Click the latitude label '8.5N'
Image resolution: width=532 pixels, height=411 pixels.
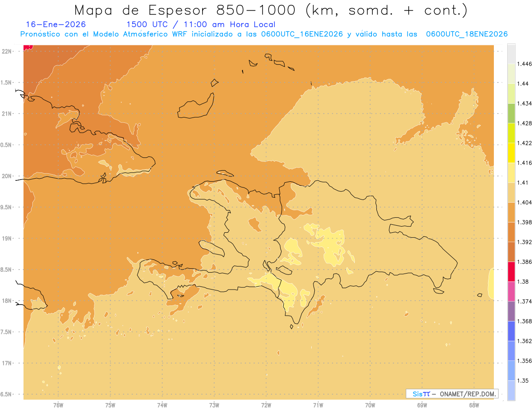pos(6,270)
